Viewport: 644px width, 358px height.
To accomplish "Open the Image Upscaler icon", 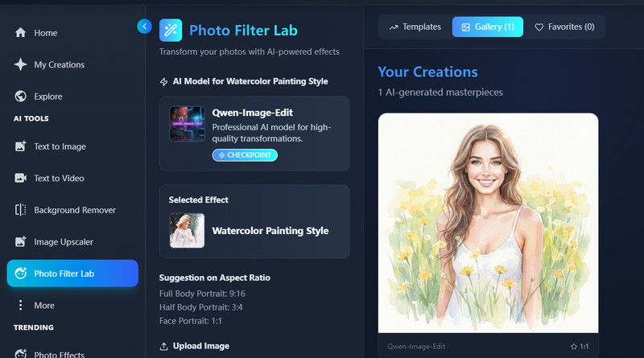I will (x=21, y=241).
